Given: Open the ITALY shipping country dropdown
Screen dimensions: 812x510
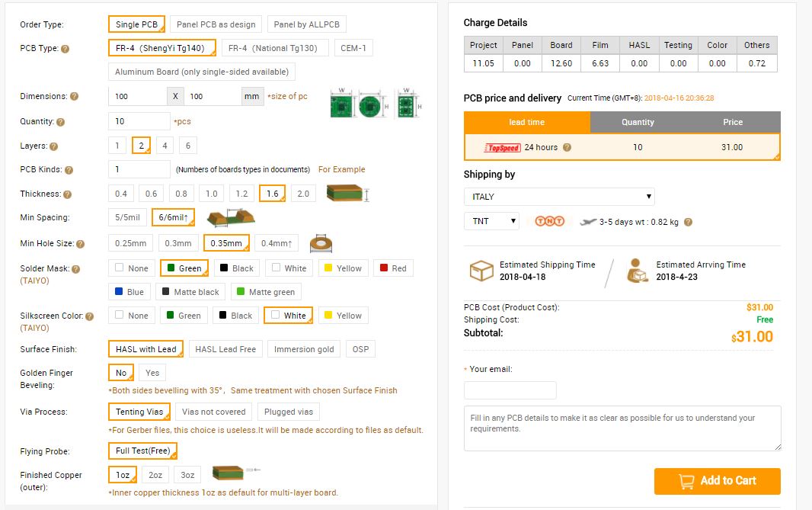Looking at the screenshot, I should [559, 197].
